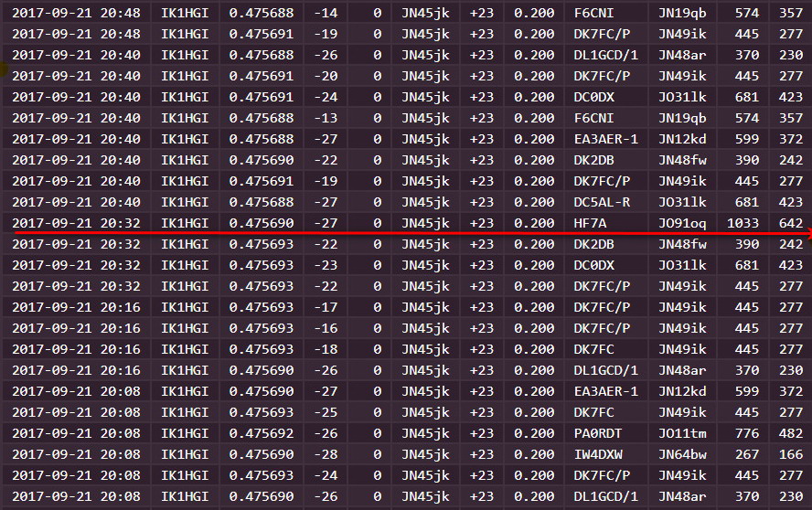
Task: Click DK7FC in the -25 SNR row
Action: tap(593, 412)
